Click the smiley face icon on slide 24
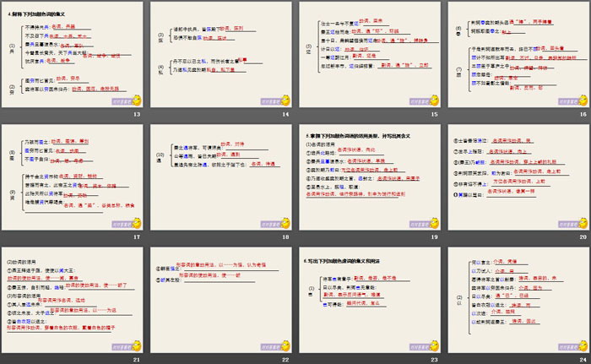This screenshot has width=591, height=364. click(x=583, y=346)
